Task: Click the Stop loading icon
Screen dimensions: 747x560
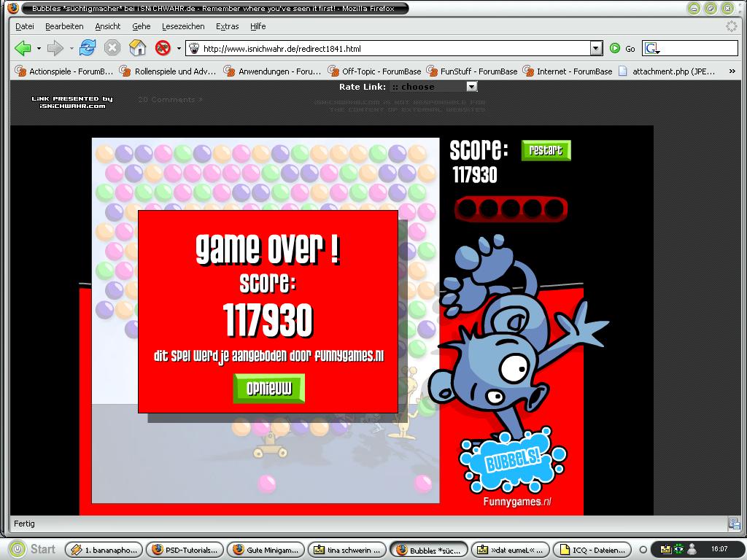Action: tap(112, 48)
